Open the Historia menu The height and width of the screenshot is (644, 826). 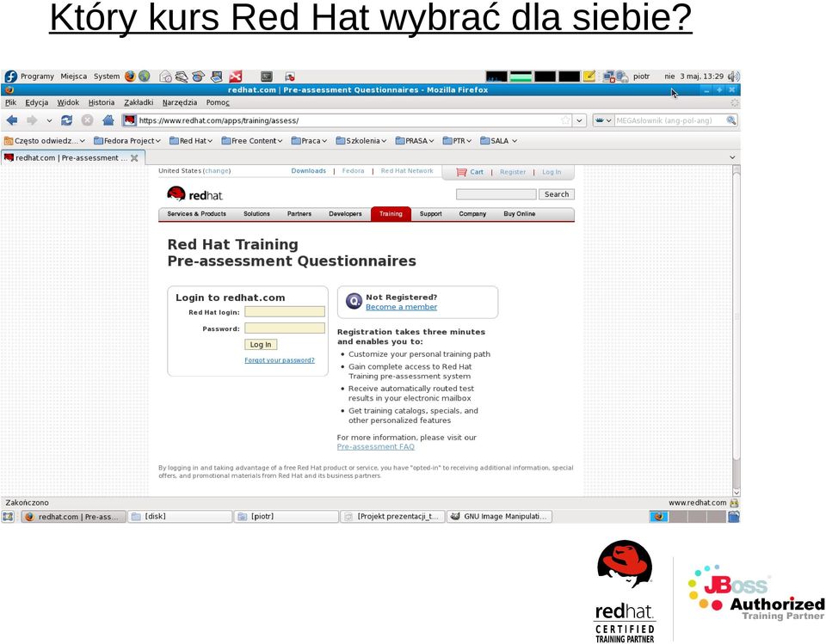(x=102, y=102)
